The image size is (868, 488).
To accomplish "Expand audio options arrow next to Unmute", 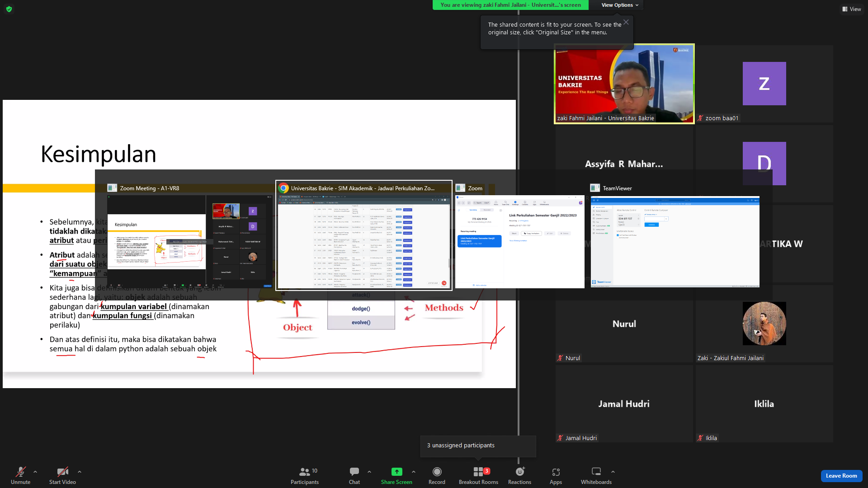I will 35,472.
